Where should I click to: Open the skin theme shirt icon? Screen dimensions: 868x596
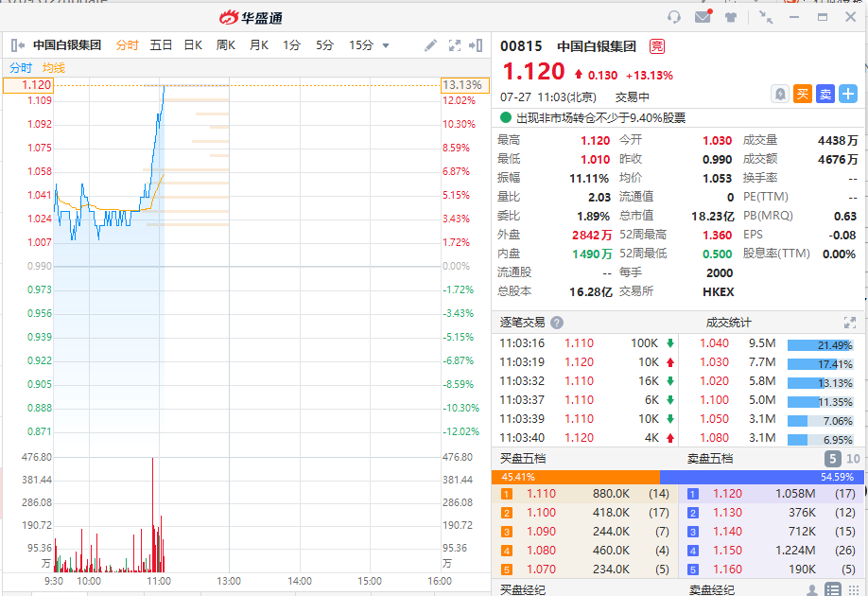click(x=731, y=17)
